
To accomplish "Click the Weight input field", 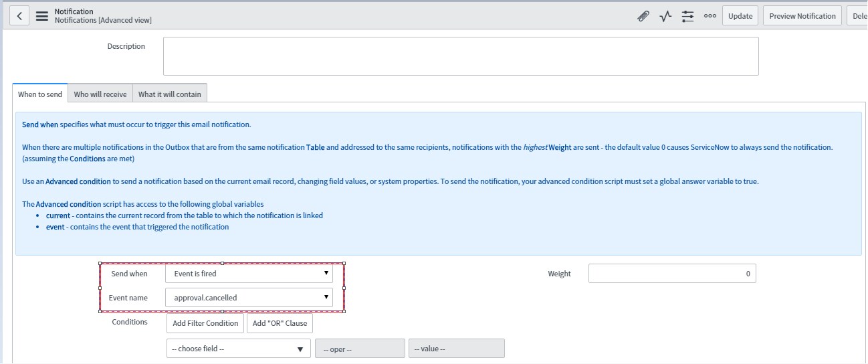I will 671,274.
